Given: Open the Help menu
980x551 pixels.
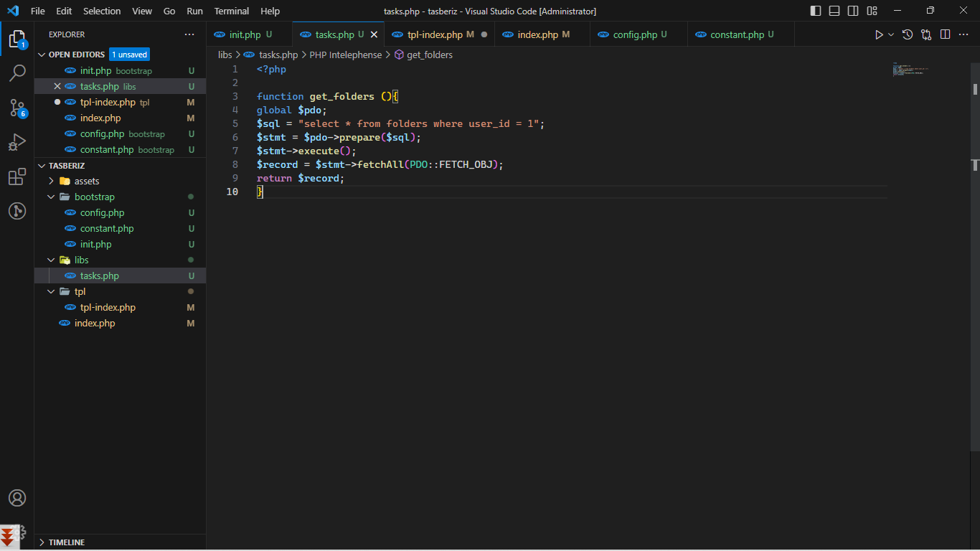Looking at the screenshot, I should [x=270, y=11].
